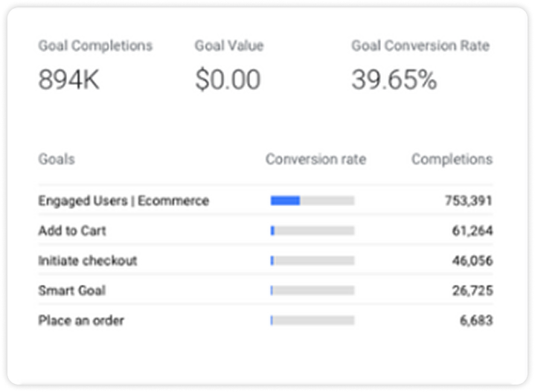This screenshot has width=535, height=392.
Task: Click the 6,683 completions value
Action: click(x=475, y=321)
